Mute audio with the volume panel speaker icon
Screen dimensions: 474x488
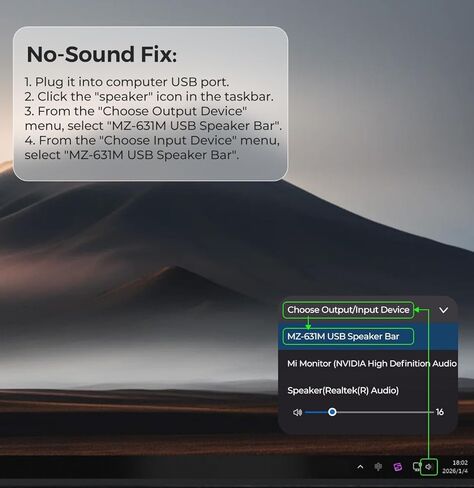[297, 412]
